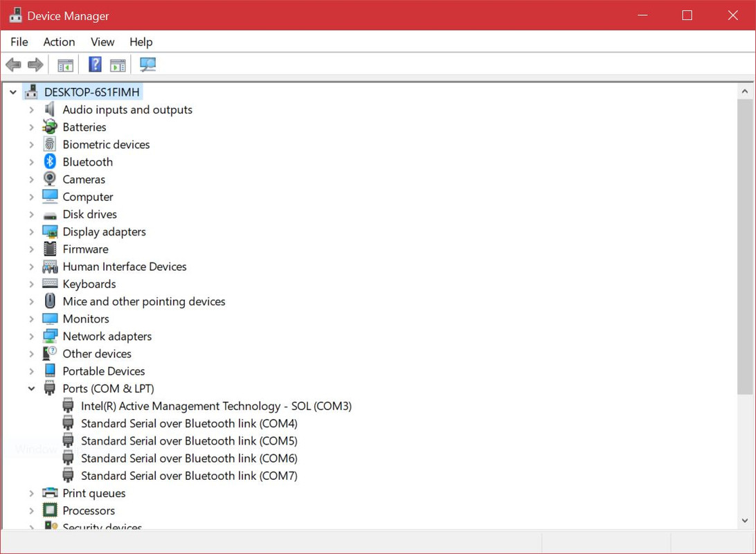Click the Cameras category icon
756x554 pixels.
[49, 179]
